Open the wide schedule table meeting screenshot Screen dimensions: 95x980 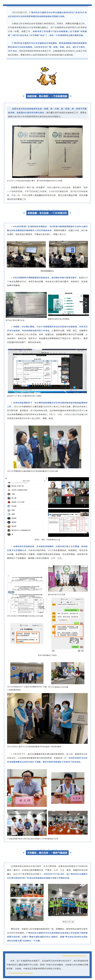pyautogui.click(x=47, y=371)
